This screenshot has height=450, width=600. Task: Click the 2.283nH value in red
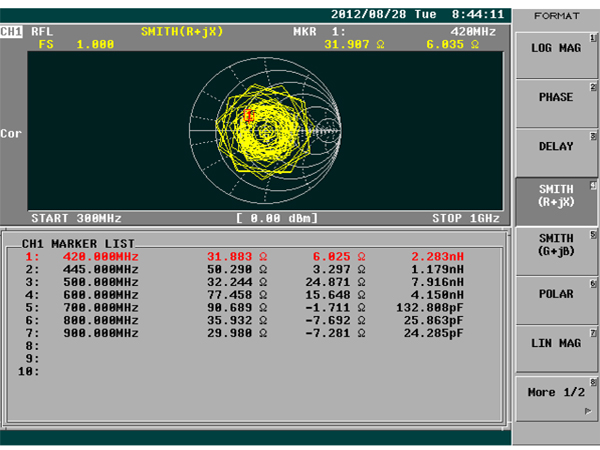pyautogui.click(x=437, y=256)
